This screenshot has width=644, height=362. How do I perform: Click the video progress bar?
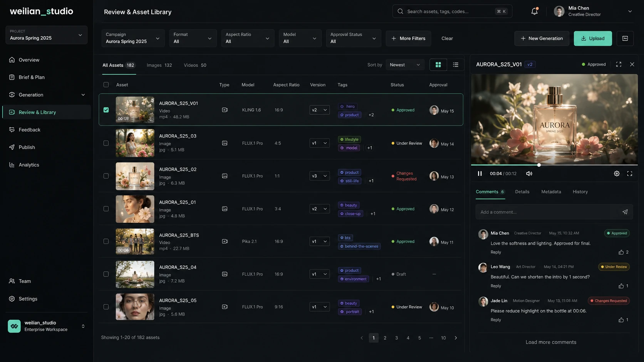click(x=554, y=165)
